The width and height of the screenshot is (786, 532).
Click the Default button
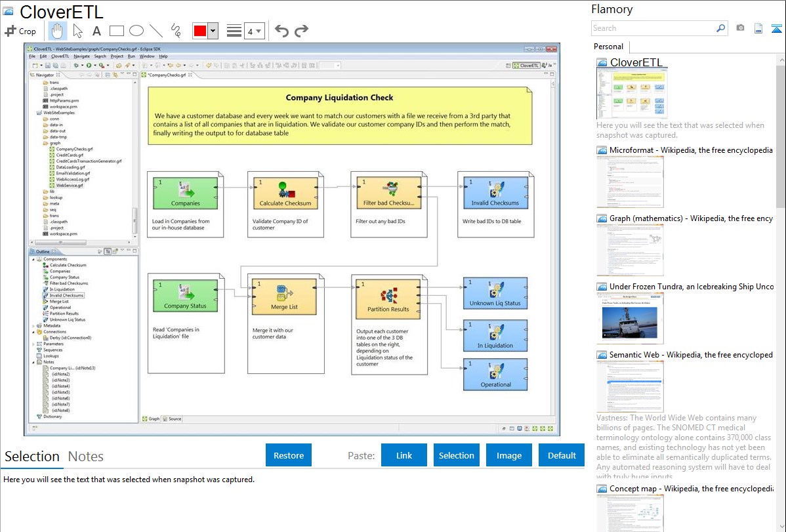click(x=562, y=455)
